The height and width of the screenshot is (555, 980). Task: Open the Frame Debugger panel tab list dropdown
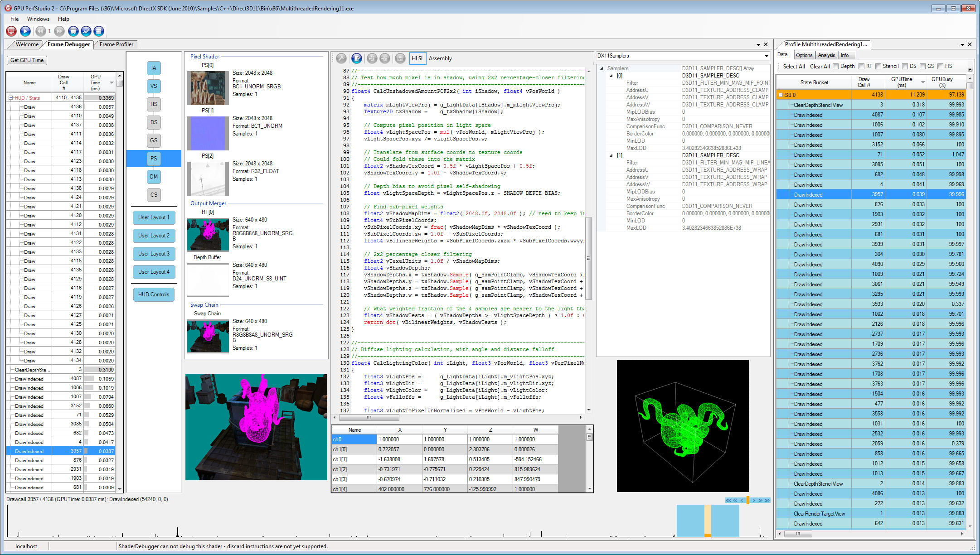pos(758,44)
